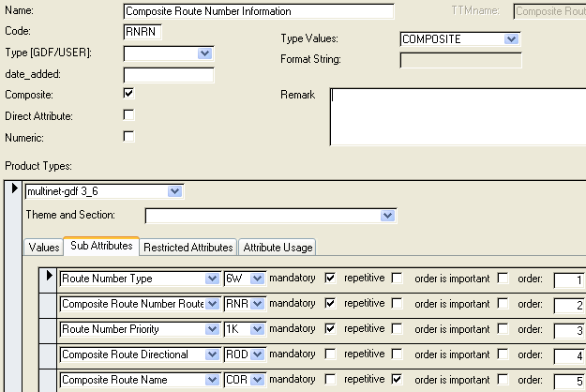Viewport: 586px width, 392px height.
Task: Click the order field showing 3
Action: click(569, 331)
